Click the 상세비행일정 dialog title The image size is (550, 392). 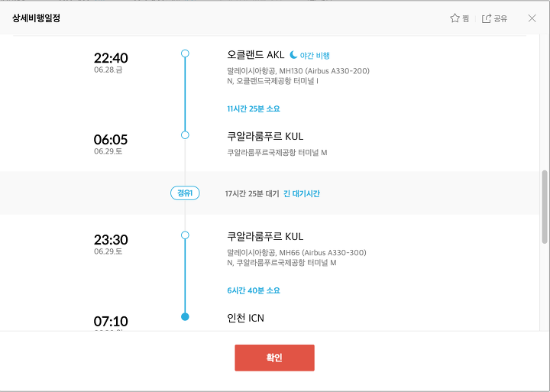point(36,18)
